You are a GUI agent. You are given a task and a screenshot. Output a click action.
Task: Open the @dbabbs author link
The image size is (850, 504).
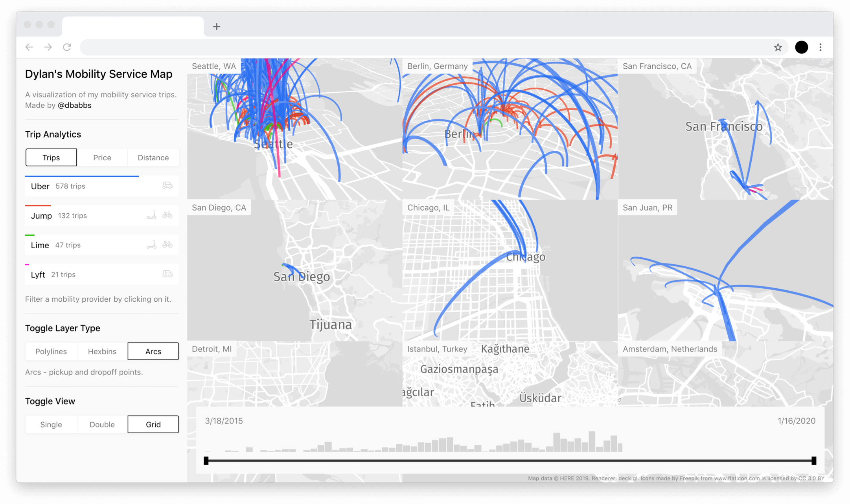[x=74, y=105]
